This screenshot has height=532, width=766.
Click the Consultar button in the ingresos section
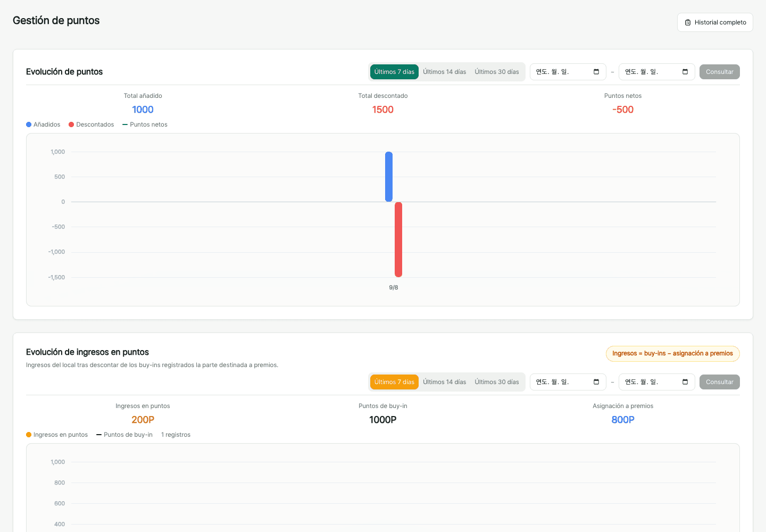(720, 382)
